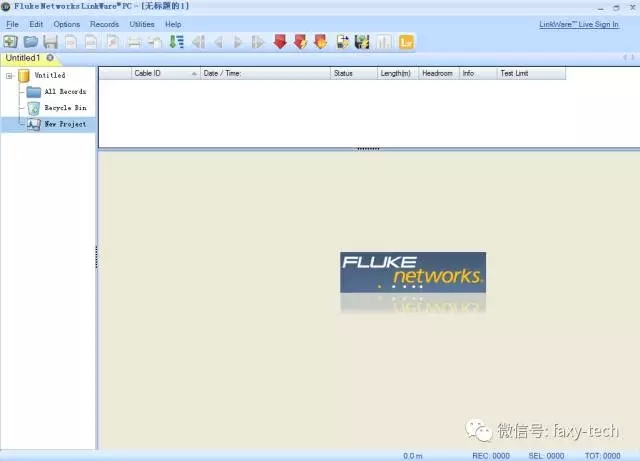
Task: Click the bar chart statistics toolbar icon
Action: (x=384, y=42)
